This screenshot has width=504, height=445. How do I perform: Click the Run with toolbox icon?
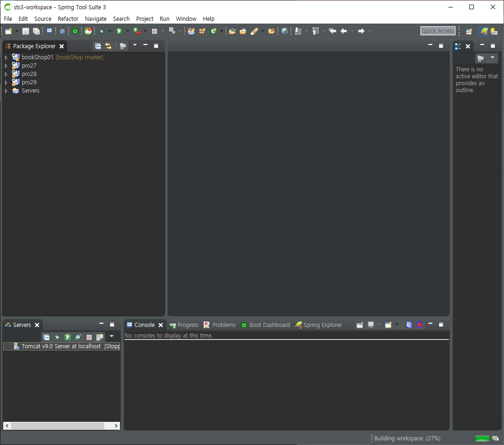(x=137, y=31)
